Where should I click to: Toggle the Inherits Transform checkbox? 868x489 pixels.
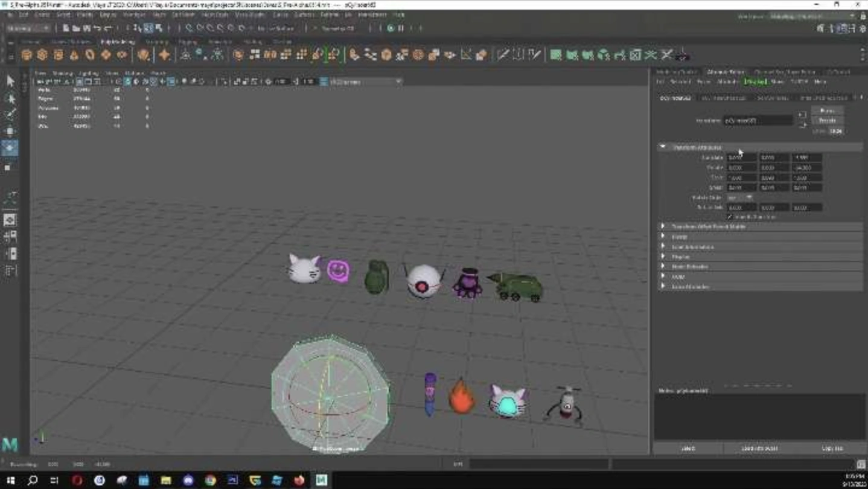730,217
